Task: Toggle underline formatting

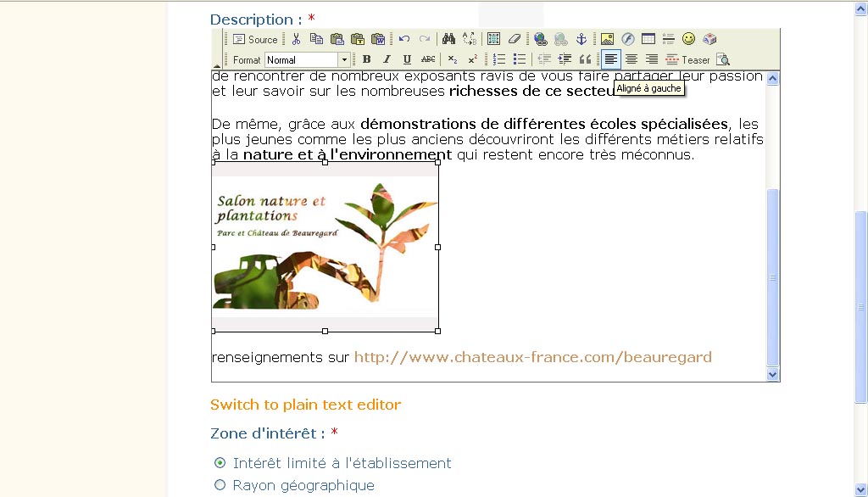Action: [x=408, y=59]
